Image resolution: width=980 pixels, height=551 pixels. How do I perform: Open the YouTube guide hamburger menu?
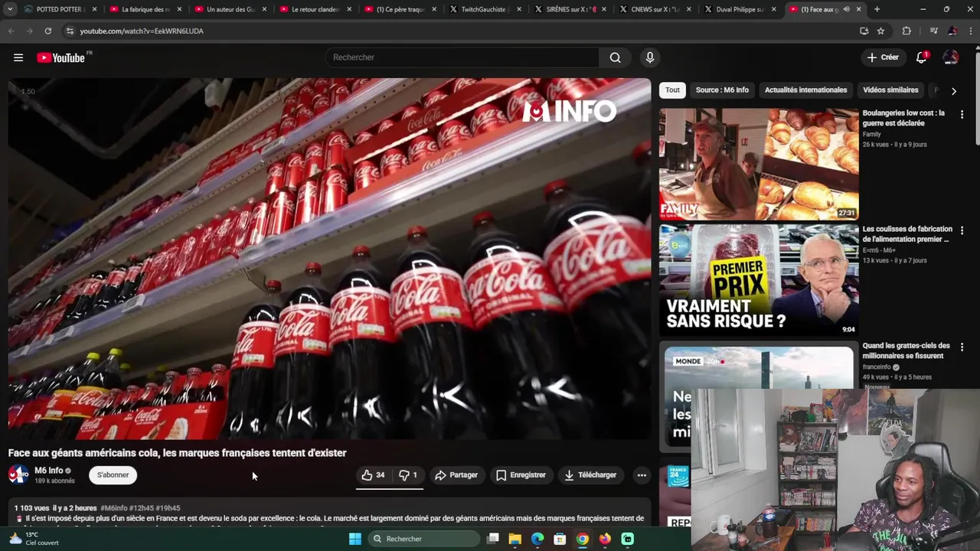(18, 57)
